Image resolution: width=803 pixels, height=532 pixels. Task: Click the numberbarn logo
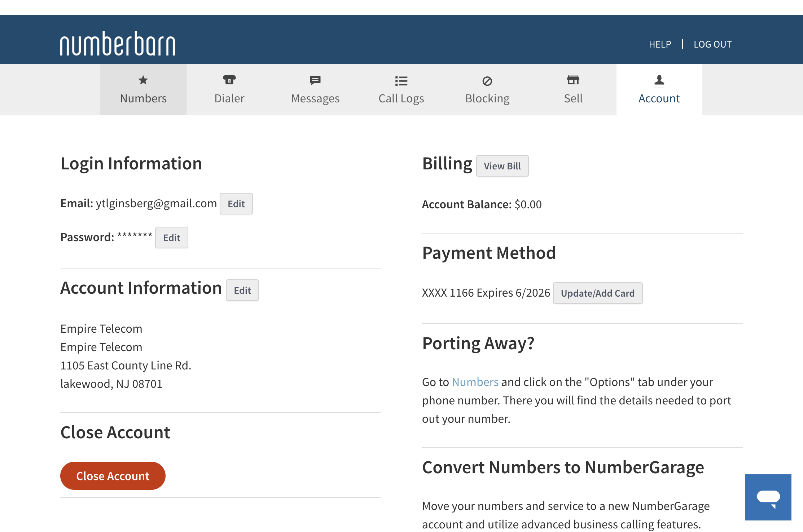[118, 43]
